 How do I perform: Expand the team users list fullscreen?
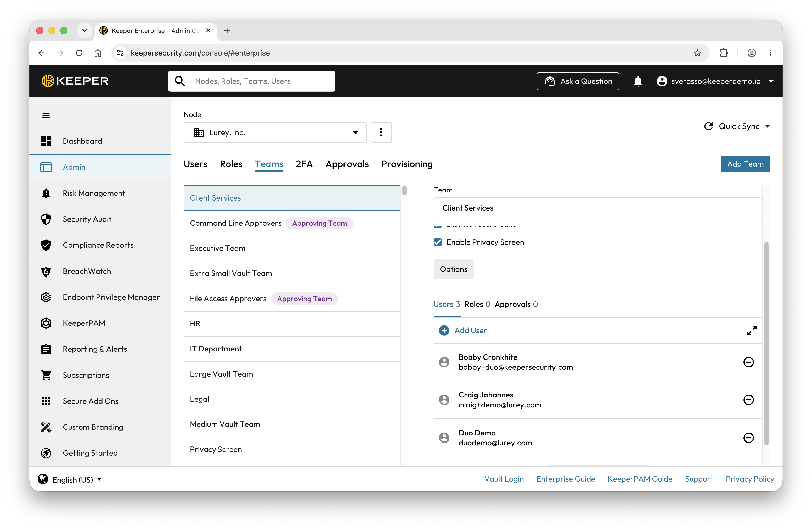[x=752, y=330]
